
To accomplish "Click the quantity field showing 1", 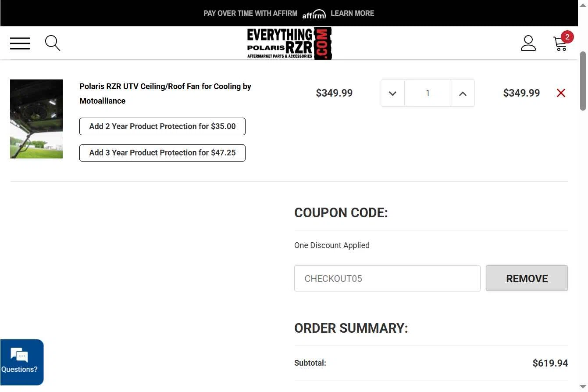I will (x=428, y=93).
